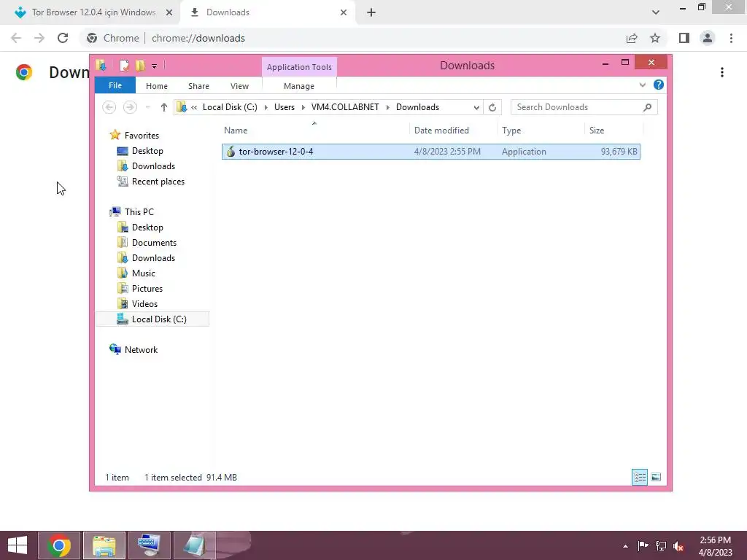This screenshot has width=747, height=560.
Task: Select Pictures folder under This PC
Action: 147,289
